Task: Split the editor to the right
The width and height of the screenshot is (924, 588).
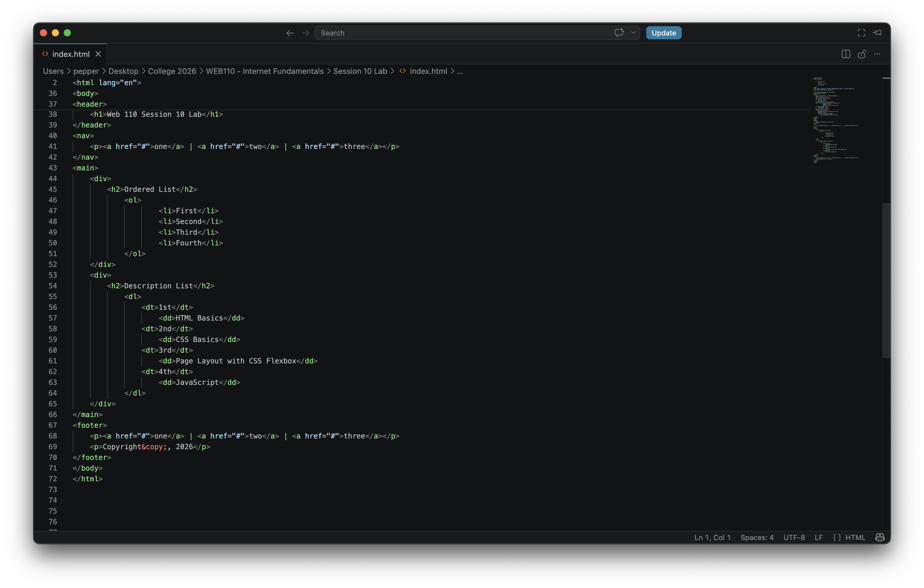Action: click(846, 54)
